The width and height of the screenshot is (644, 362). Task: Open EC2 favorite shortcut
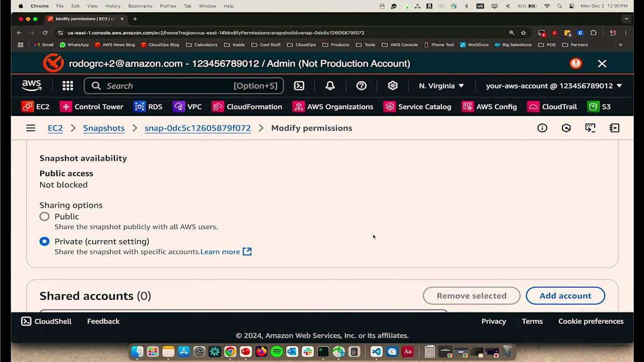(35, 107)
